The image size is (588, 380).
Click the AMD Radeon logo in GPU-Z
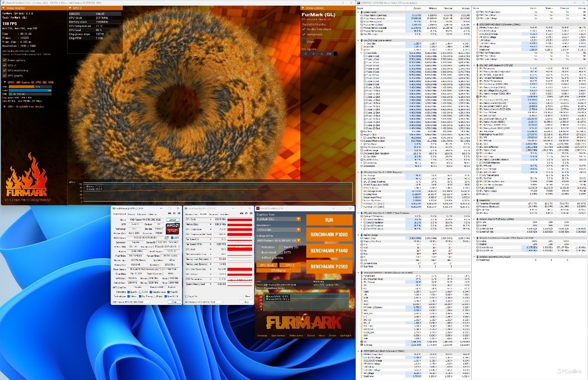click(173, 228)
